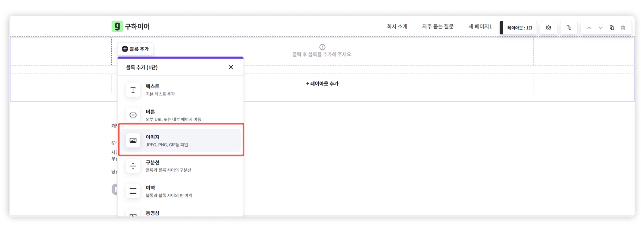
Task: Click the 레이아웃 : 1단 layout selector
Action: [519, 28]
